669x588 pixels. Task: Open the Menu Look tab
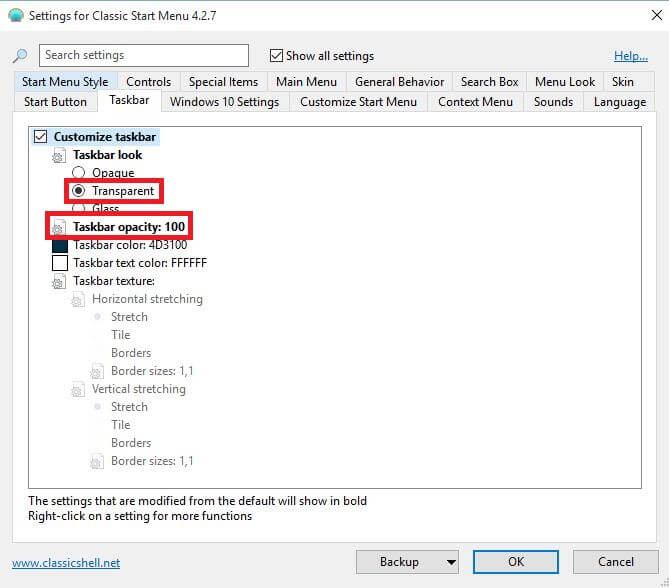tap(565, 82)
